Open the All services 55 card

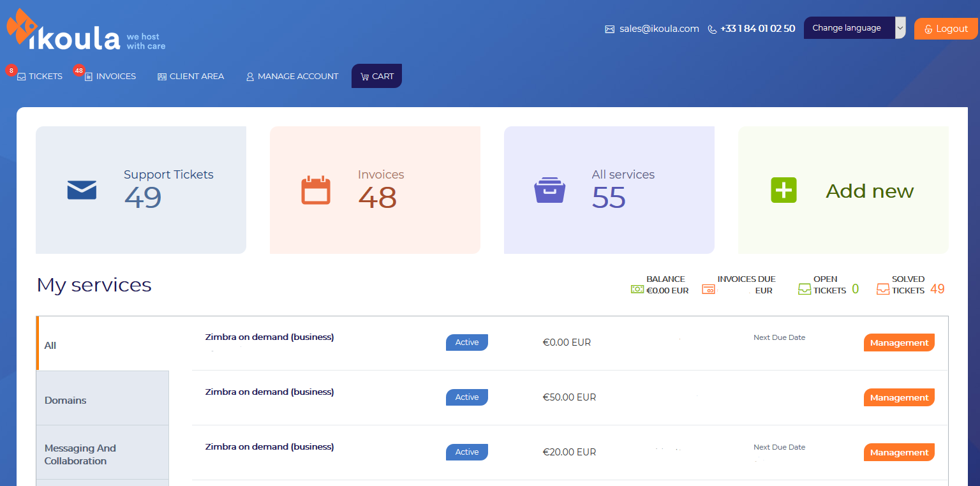pos(609,190)
